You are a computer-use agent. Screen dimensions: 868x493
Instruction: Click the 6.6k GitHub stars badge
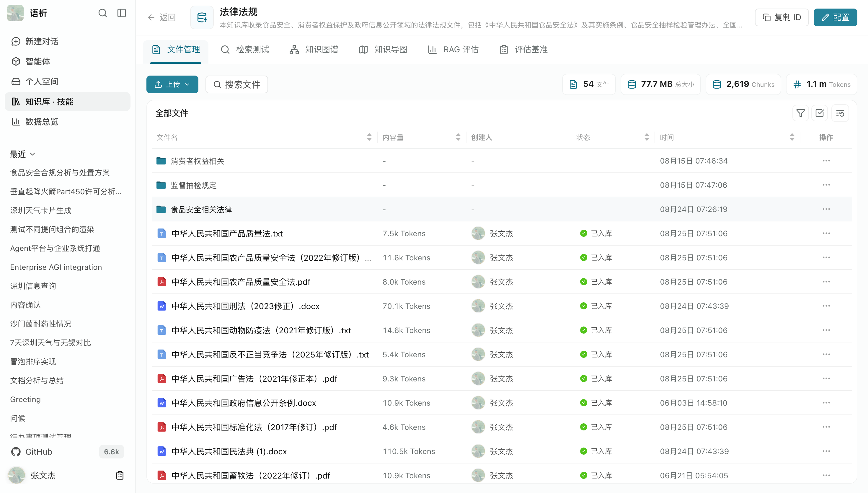(x=111, y=452)
